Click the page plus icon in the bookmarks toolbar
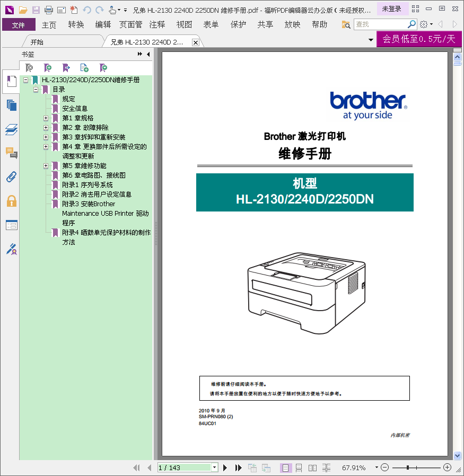This screenshot has width=464, height=476. [84, 68]
